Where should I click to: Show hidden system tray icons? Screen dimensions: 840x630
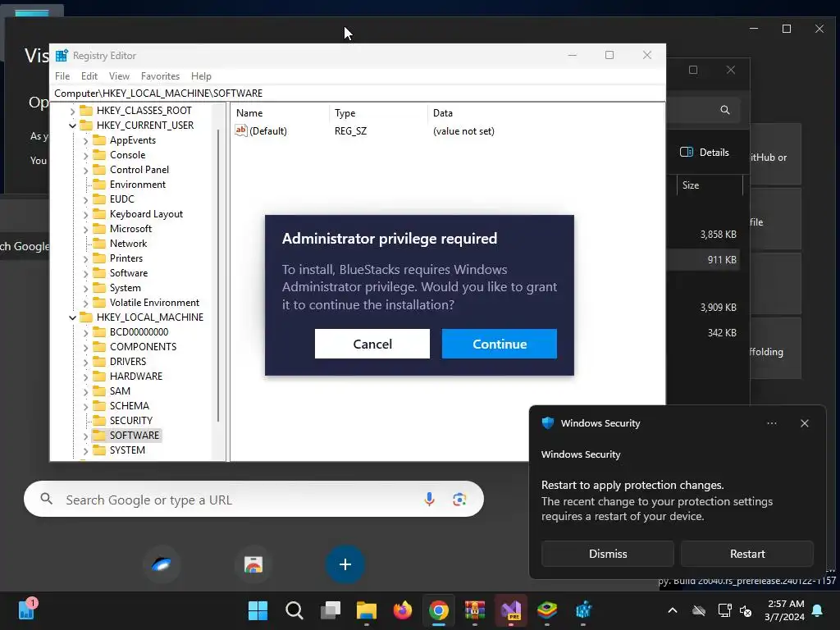[673, 610]
